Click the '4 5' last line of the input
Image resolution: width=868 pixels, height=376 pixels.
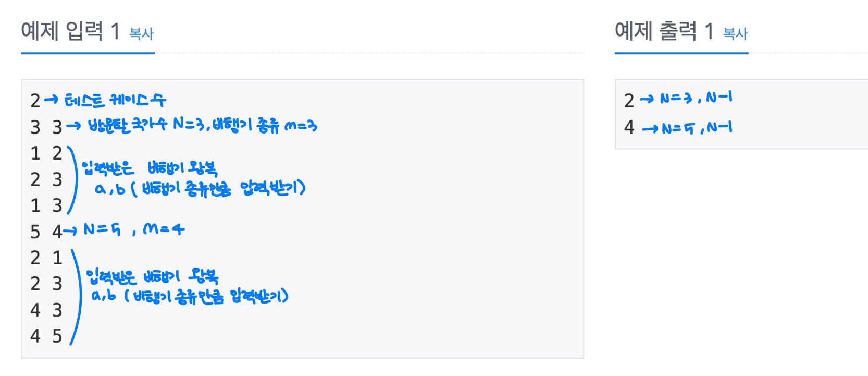tap(46, 336)
